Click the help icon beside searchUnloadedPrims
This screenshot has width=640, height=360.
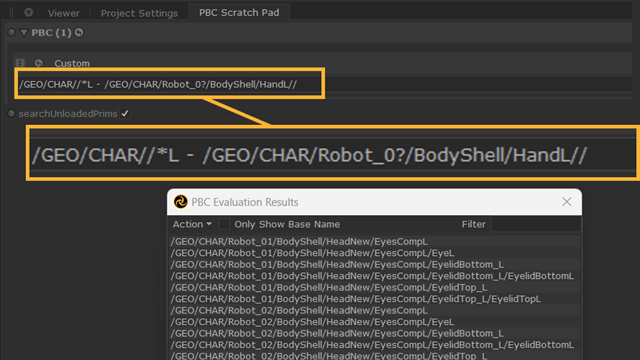11,113
